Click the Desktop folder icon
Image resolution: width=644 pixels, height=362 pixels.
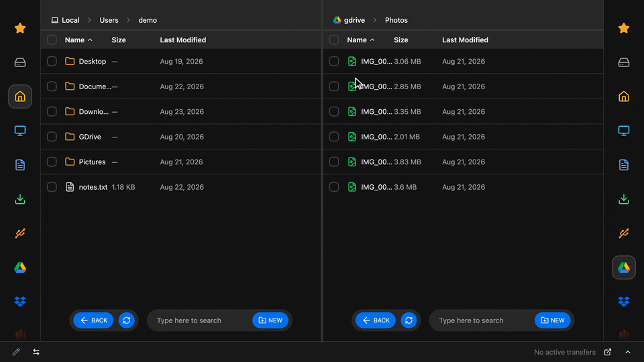click(x=70, y=61)
